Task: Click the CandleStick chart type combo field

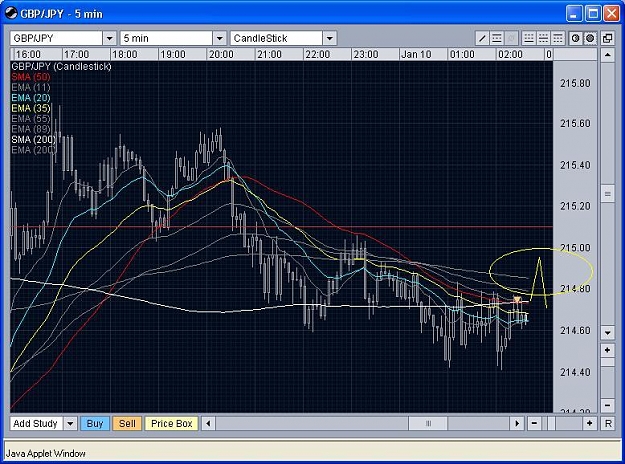Action: click(277, 38)
